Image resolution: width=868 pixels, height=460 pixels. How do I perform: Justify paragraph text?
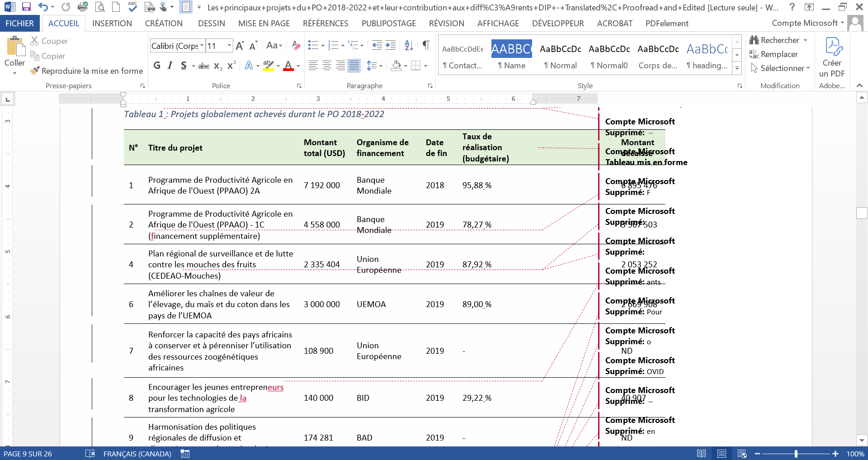click(x=354, y=66)
